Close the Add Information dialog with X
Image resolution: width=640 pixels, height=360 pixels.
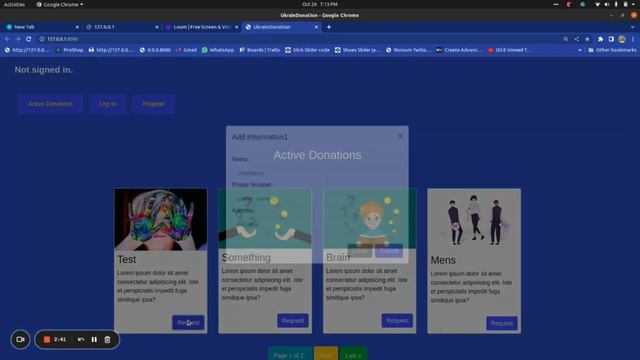[x=400, y=136]
